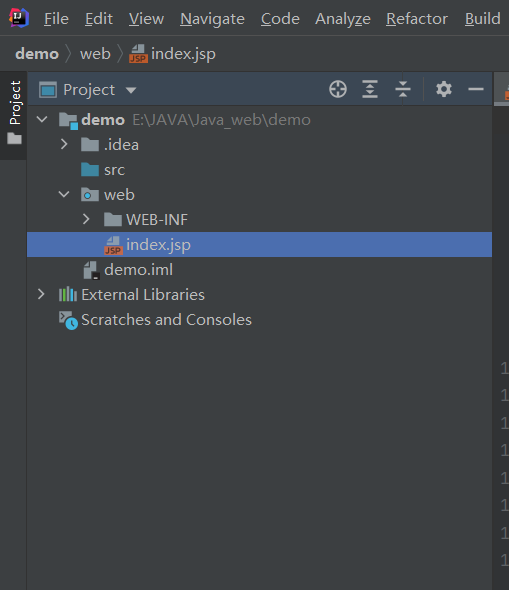Open the Project view dropdown arrow
509x590 pixels.
pyautogui.click(x=131, y=90)
